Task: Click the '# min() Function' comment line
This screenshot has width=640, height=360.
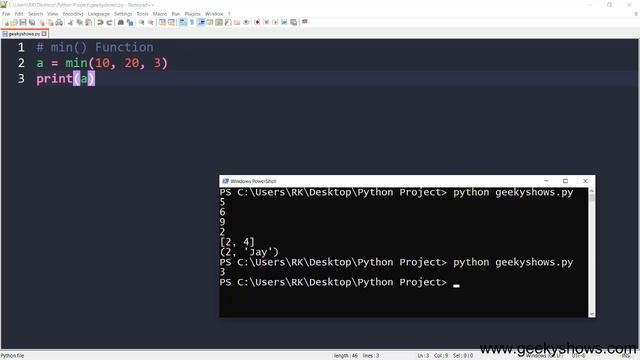Action: point(95,47)
